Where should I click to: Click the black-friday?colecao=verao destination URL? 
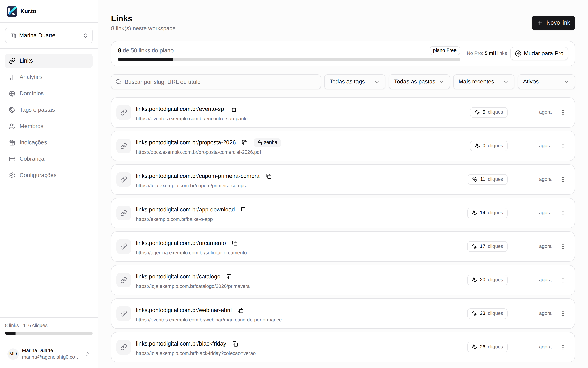196,353
